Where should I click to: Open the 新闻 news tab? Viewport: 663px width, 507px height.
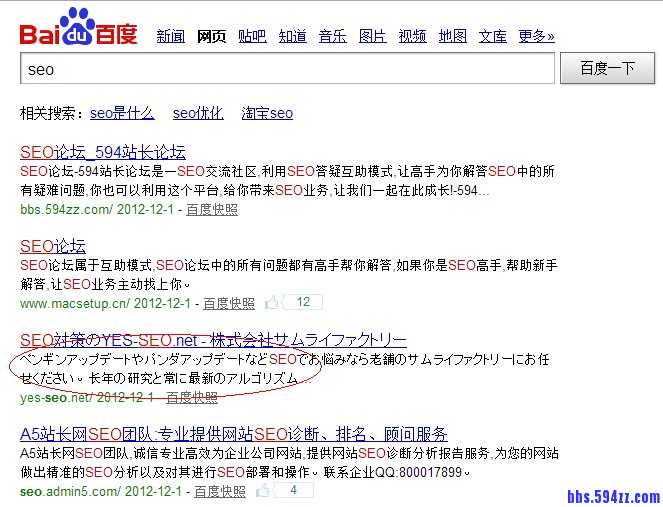171,36
